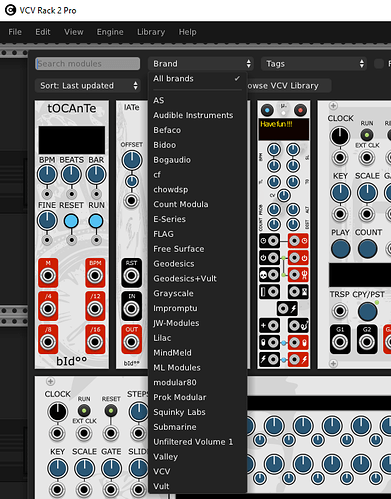
Task: Toggle the tOCAnTe RUN button
Action: pyautogui.click(x=96, y=221)
